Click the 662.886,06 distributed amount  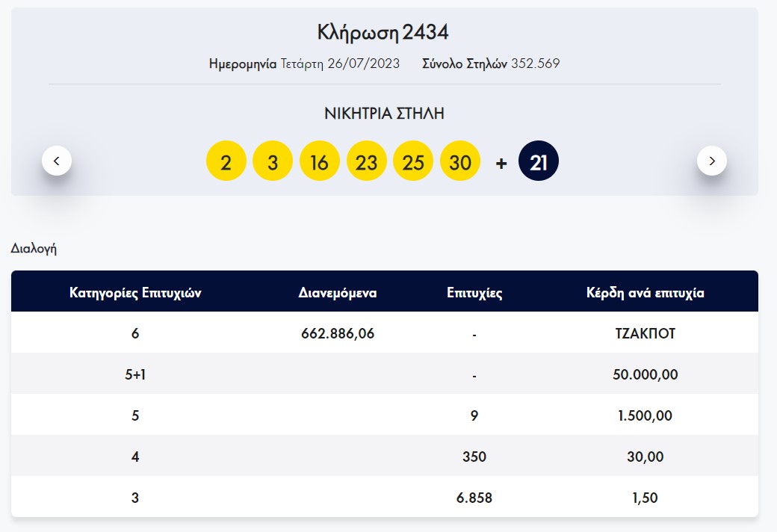(337, 333)
